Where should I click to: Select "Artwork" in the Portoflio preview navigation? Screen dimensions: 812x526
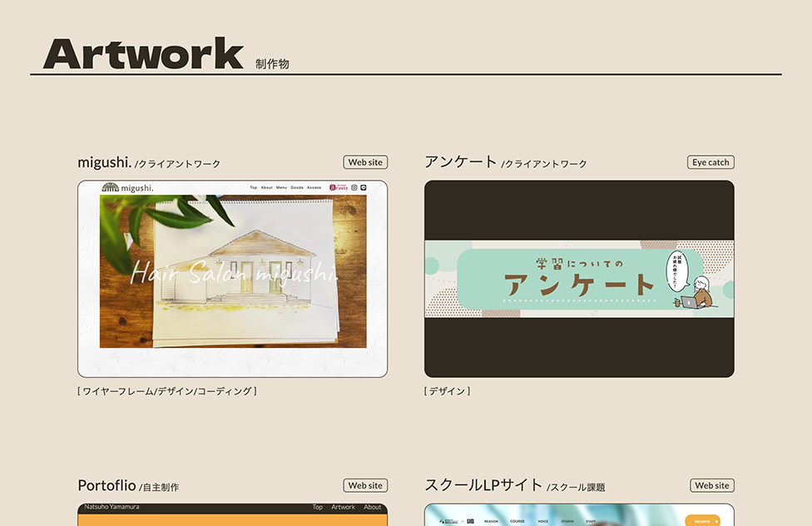tap(343, 507)
